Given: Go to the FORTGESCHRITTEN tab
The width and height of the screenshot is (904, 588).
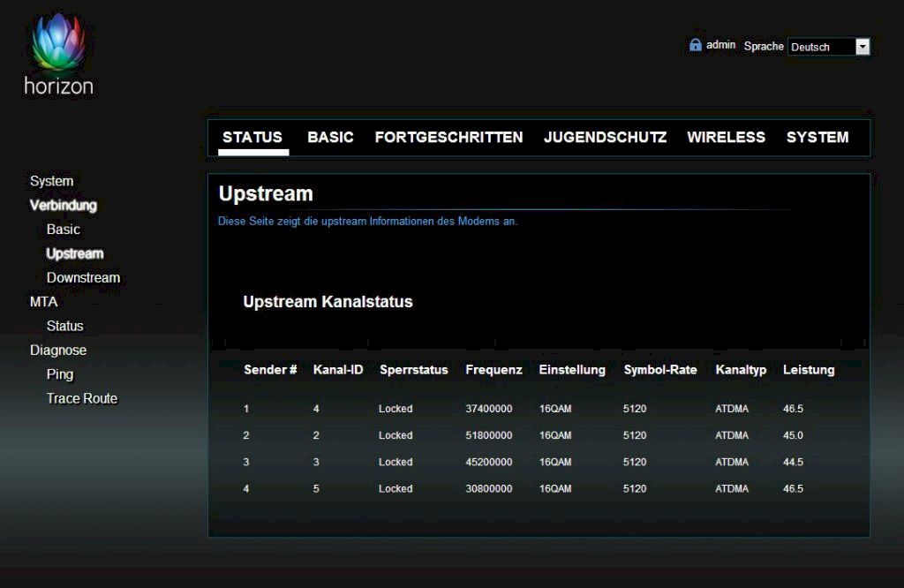Looking at the screenshot, I should 448,138.
